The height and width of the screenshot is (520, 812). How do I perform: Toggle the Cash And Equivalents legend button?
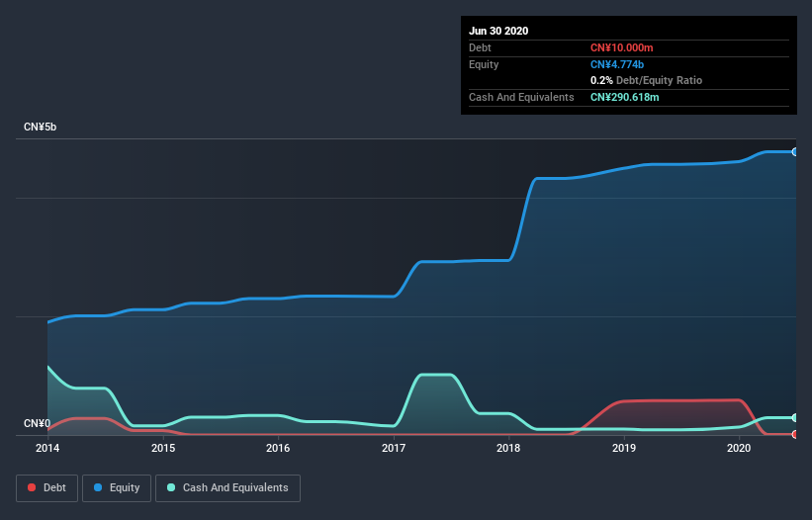click(x=227, y=488)
